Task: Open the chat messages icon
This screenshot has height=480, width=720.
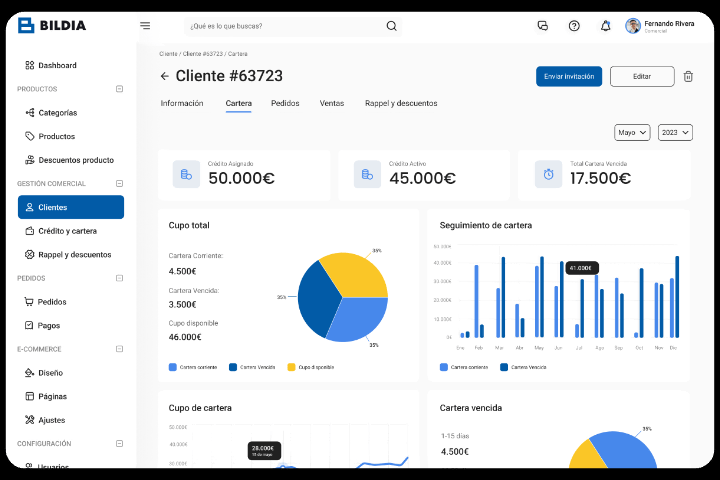Action: click(543, 26)
